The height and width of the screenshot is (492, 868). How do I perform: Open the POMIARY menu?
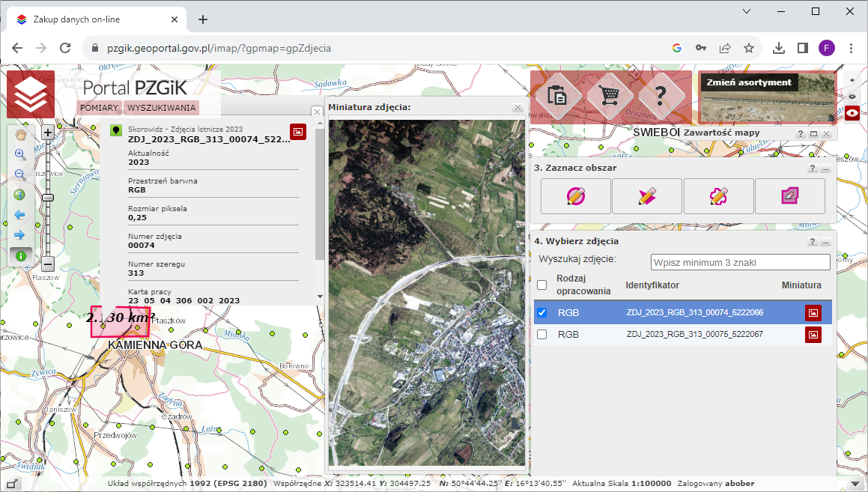coord(100,108)
